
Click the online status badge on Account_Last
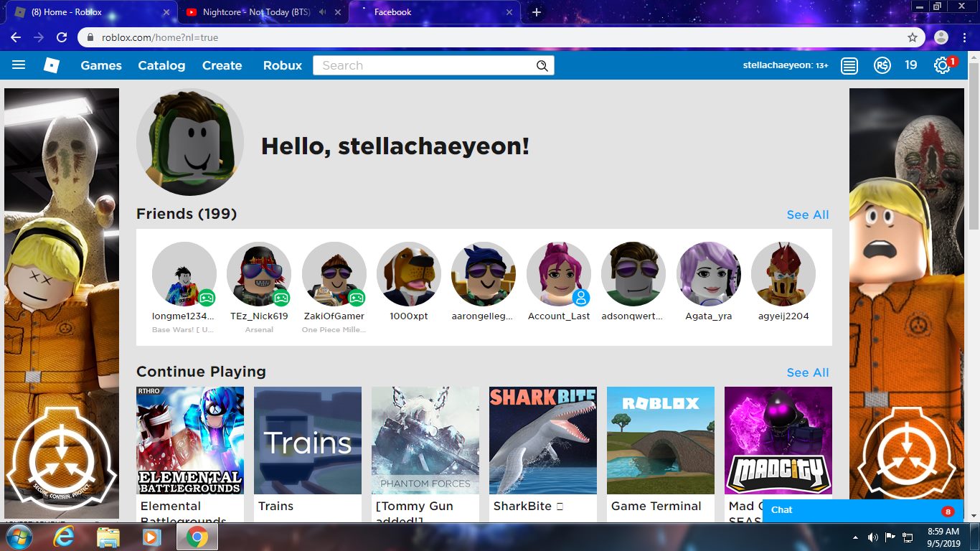click(x=581, y=297)
